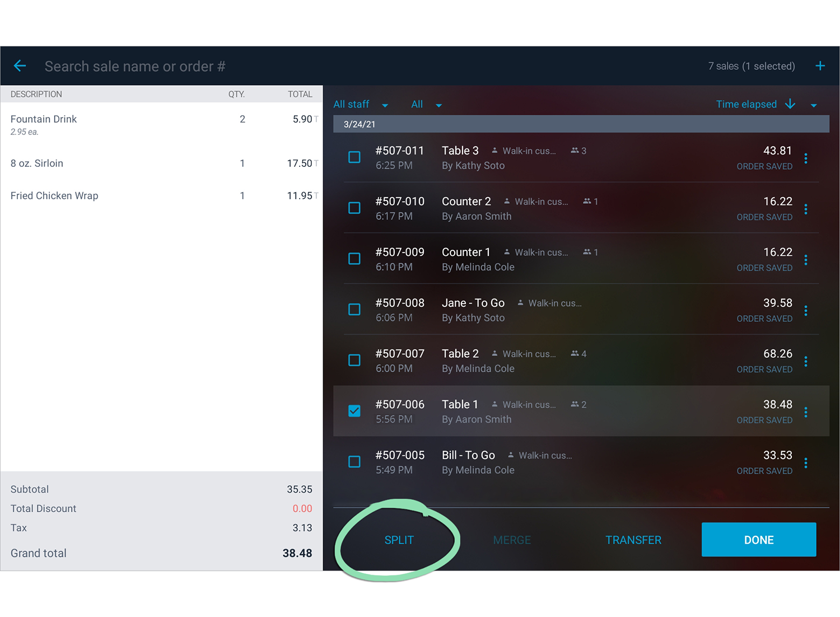Click the Tax 3.13 value
The width and height of the screenshot is (840, 617).
pos(302,528)
